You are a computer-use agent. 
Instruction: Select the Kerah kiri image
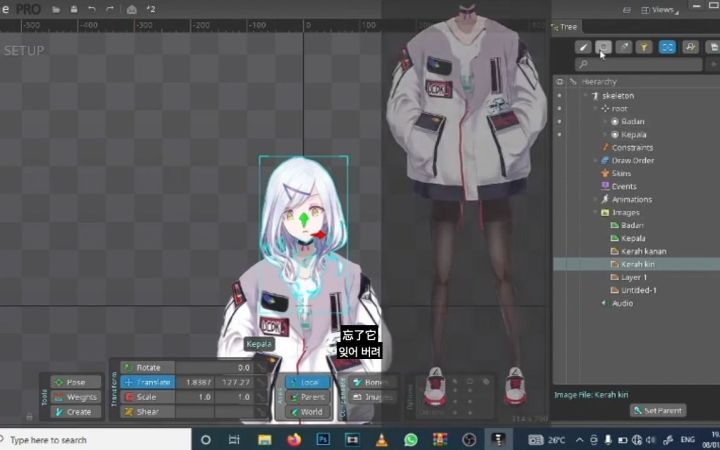pos(638,264)
